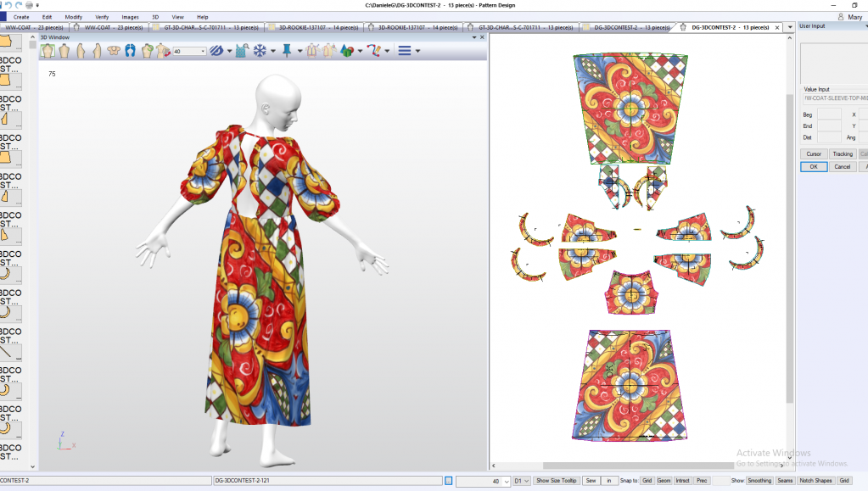This screenshot has width=868, height=491.
Task: Click the colored 3D shapes icon
Action: (346, 51)
